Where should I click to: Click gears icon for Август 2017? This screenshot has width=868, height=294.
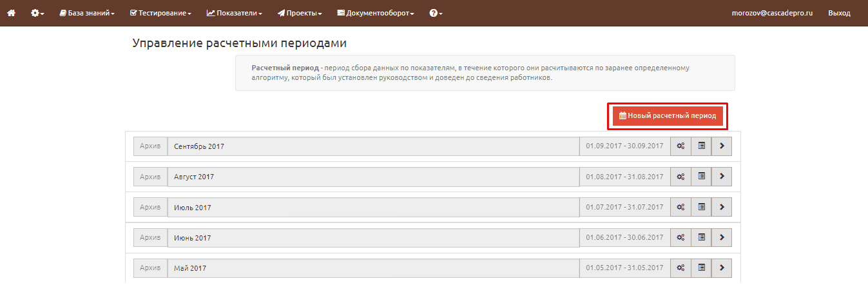680,177
